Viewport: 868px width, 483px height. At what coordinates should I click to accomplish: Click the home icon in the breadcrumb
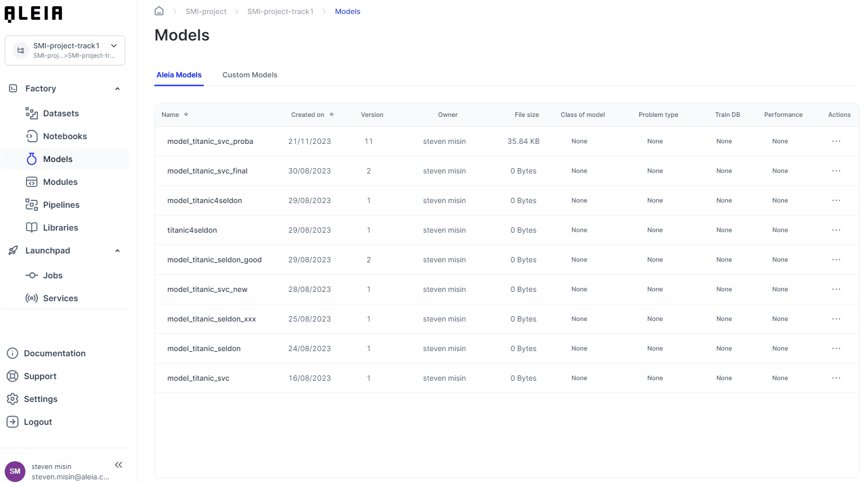159,11
